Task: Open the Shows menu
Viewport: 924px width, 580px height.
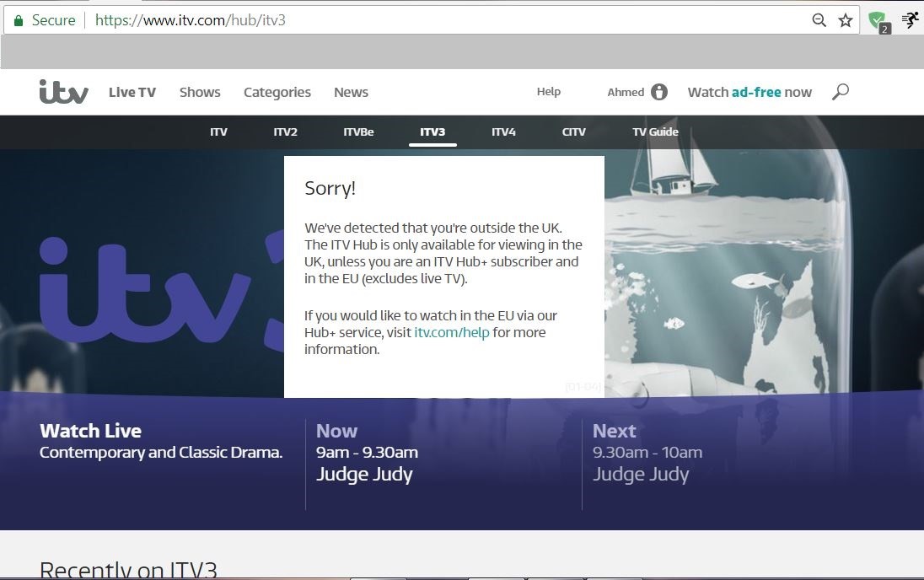Action: pyautogui.click(x=200, y=92)
